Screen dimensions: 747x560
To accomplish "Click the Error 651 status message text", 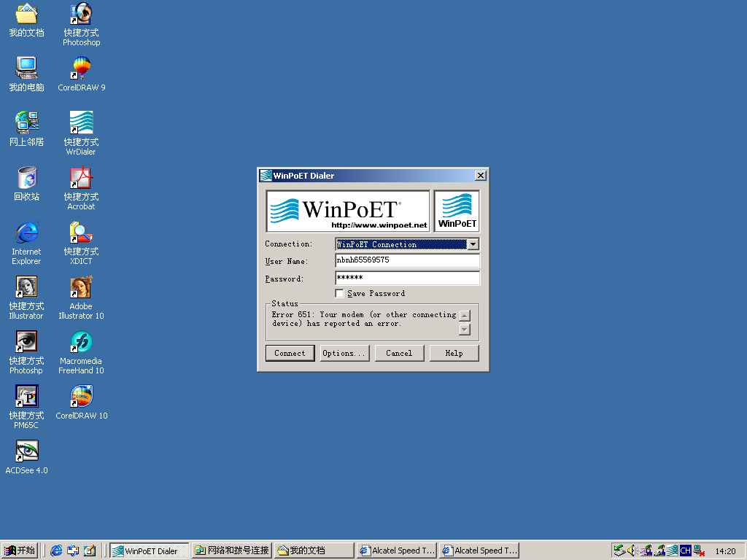I will coord(364,319).
